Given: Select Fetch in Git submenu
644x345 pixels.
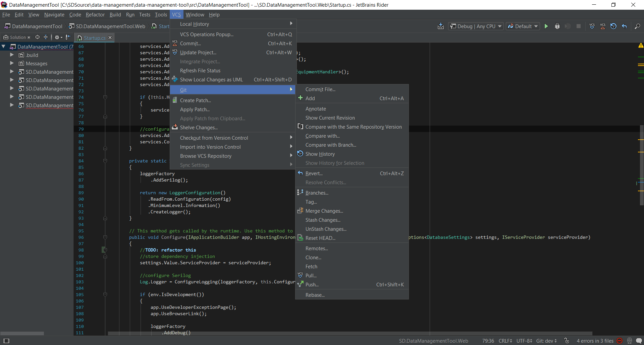Looking at the screenshot, I should pyautogui.click(x=352, y=267).
